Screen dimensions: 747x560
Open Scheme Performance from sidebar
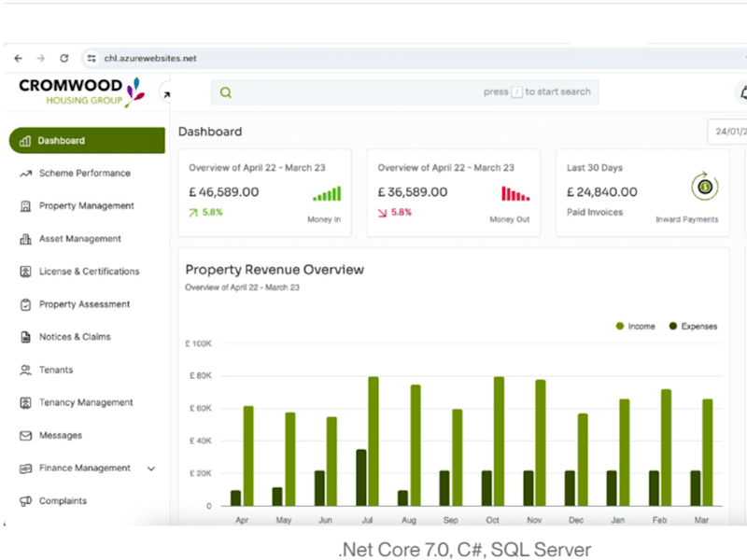[x=84, y=174]
